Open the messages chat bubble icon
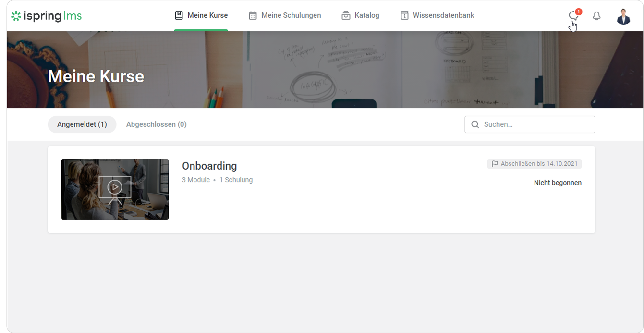Screen dimensions: 644x333 coord(573,15)
